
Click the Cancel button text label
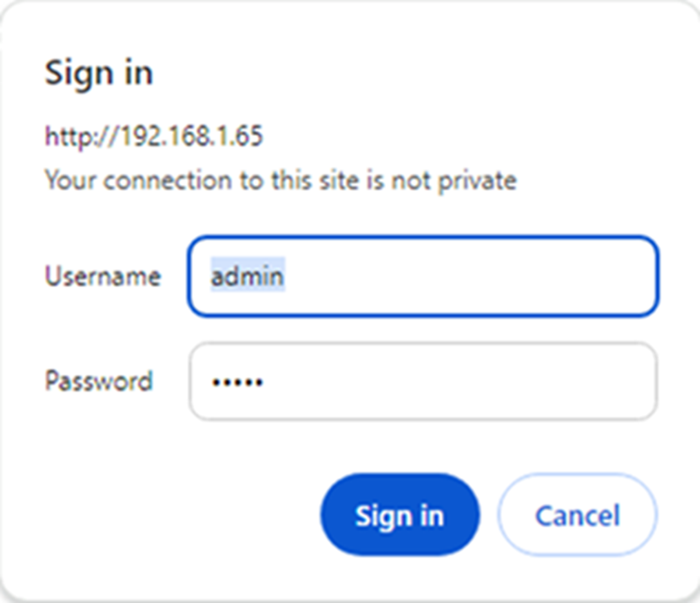coord(576,514)
